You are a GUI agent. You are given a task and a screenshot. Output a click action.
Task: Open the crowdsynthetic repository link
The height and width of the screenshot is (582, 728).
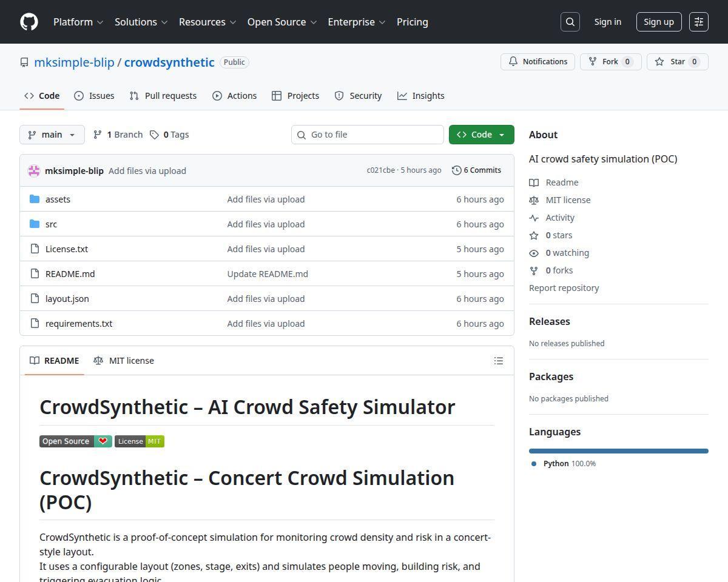[169, 62]
